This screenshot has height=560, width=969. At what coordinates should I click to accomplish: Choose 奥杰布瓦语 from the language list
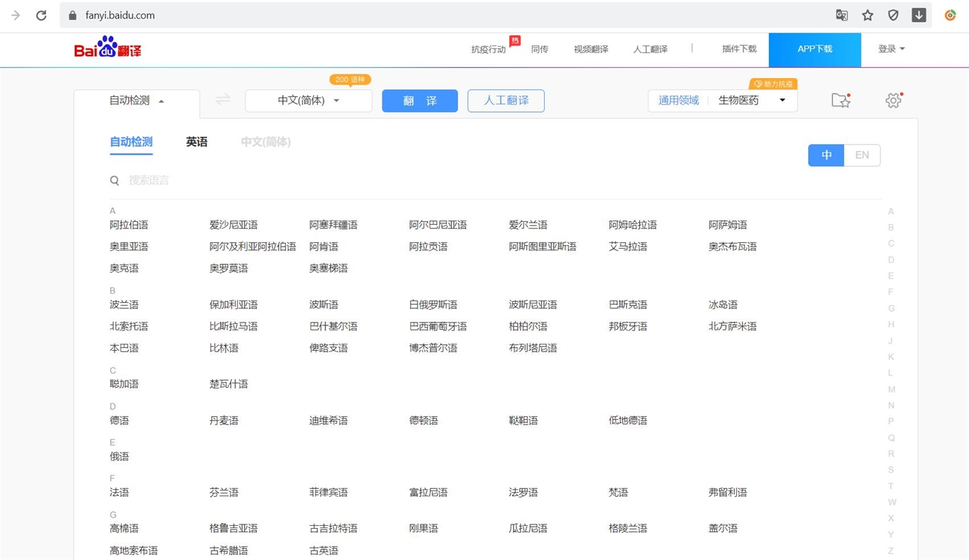click(732, 247)
